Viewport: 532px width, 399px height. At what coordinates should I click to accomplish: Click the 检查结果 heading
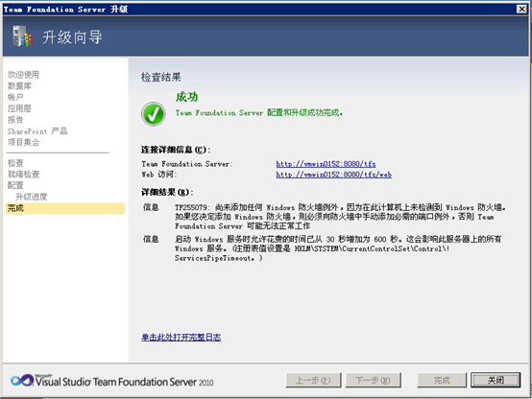161,78
